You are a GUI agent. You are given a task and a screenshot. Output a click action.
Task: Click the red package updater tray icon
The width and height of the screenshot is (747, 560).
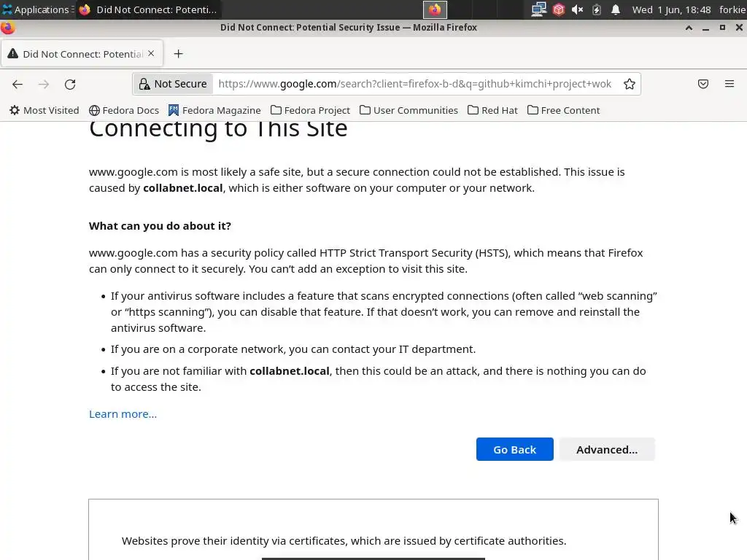tap(558, 9)
